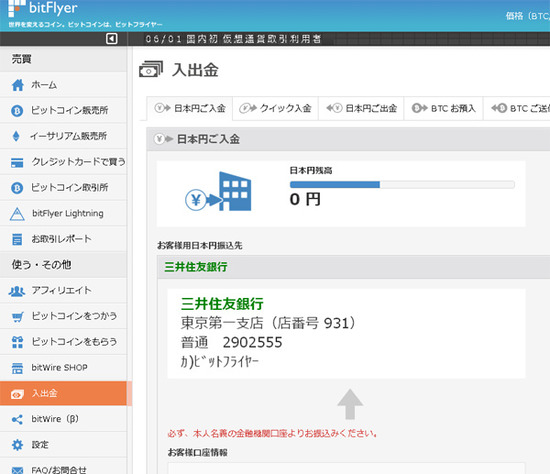Click the ｶ)ﾋﾞｯﾄﾌﾗｲﾔｰ account holder name
Image resolution: width=550 pixels, height=474 pixels.
click(220, 362)
